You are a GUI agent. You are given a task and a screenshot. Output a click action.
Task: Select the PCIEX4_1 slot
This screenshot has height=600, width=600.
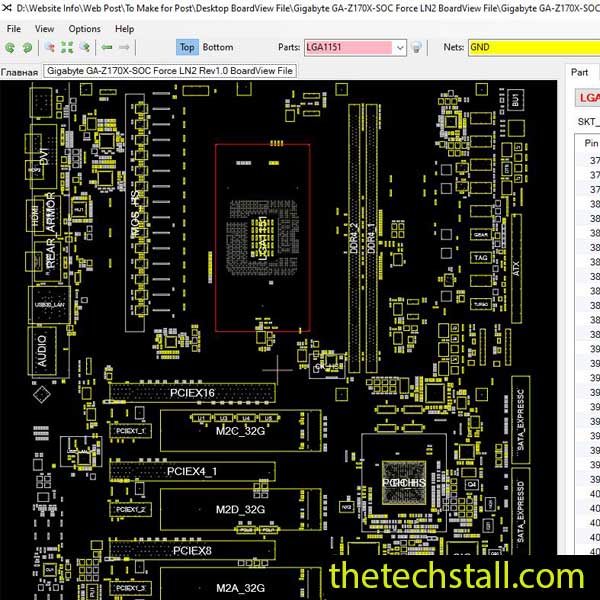(192, 471)
